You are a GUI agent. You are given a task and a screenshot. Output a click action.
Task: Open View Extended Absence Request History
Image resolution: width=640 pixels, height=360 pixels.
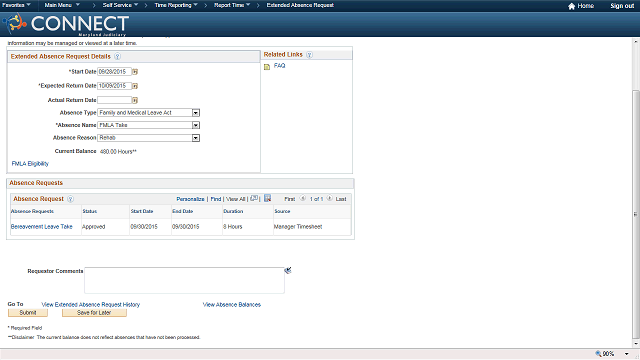point(91,305)
